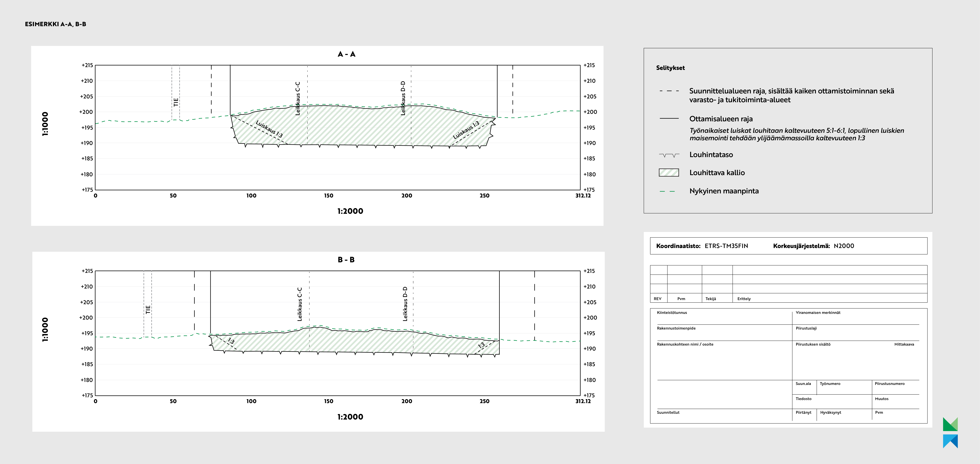Click 'Leikkaus D-D' label in section A-A
This screenshot has width=980, height=464.
click(403, 98)
